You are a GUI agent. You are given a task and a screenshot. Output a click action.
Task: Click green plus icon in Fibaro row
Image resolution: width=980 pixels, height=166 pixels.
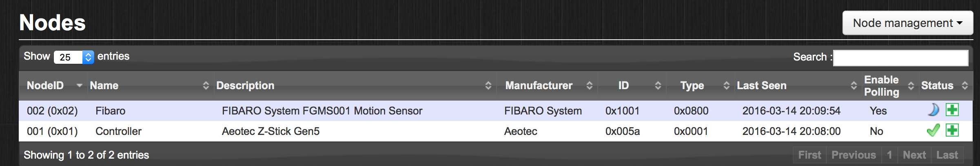(x=952, y=110)
